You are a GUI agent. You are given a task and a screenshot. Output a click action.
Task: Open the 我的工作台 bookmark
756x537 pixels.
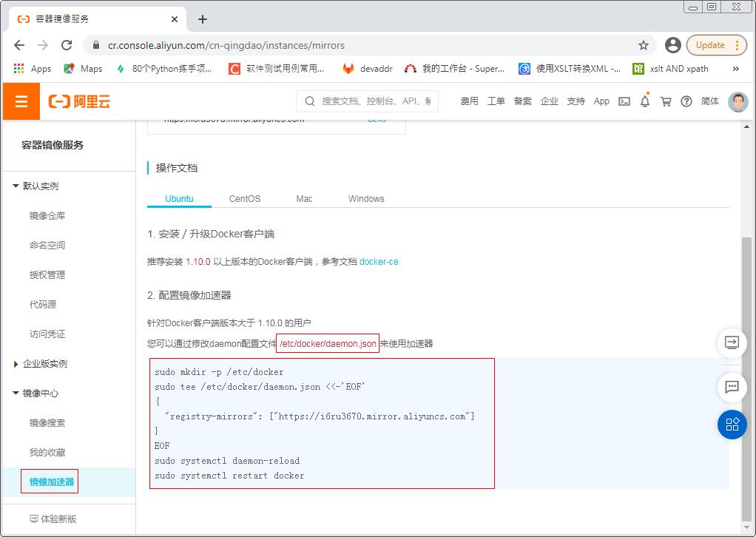tap(455, 69)
